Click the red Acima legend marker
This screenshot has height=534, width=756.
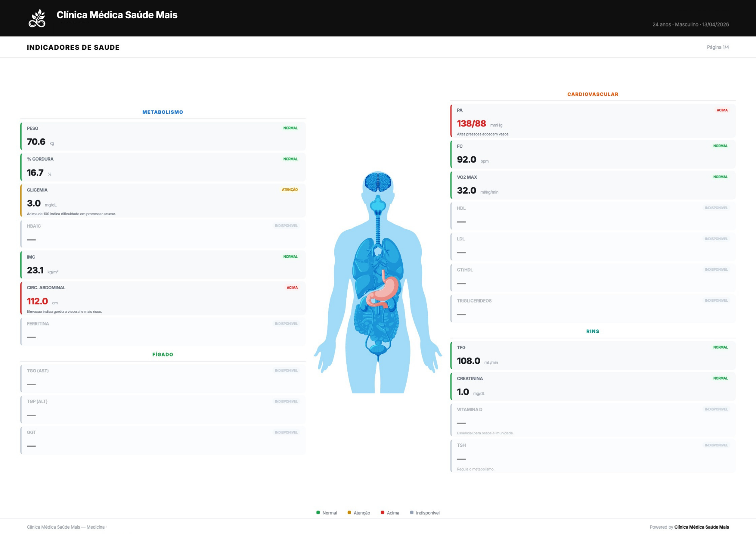(x=382, y=512)
